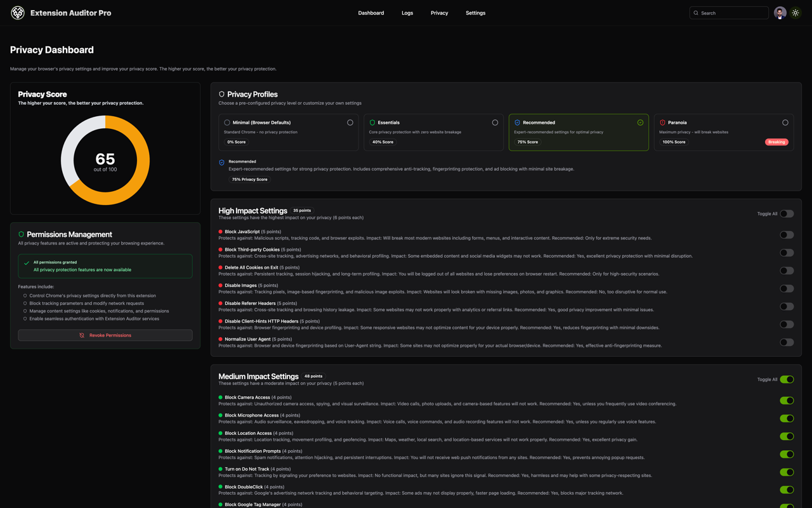Enable Block Third-party Cookies toggle
The width and height of the screenshot is (812, 508).
(x=787, y=253)
